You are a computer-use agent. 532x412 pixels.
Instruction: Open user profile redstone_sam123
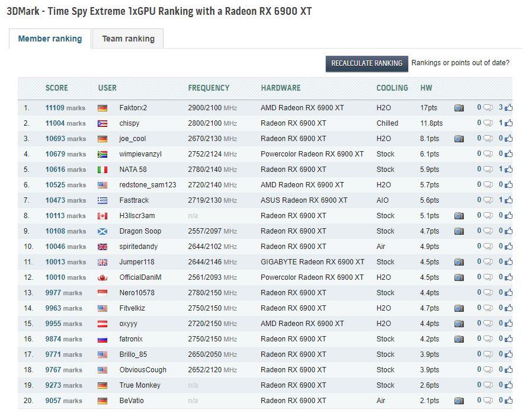pyautogui.click(x=148, y=185)
